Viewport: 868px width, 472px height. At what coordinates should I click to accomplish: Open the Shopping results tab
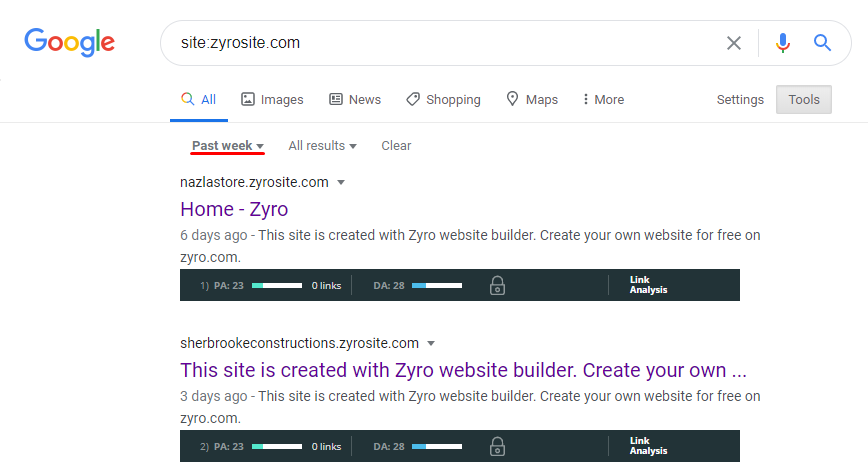point(443,100)
